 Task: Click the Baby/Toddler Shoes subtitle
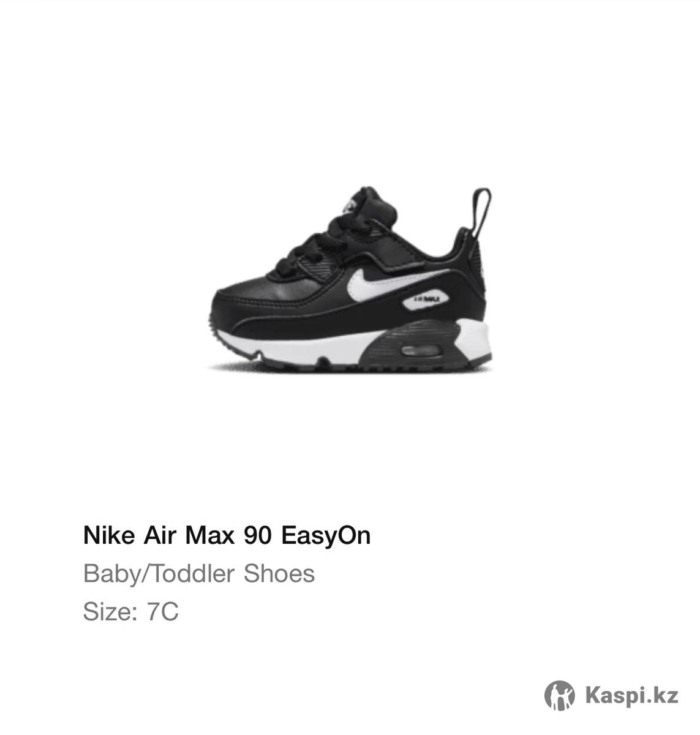click(199, 574)
